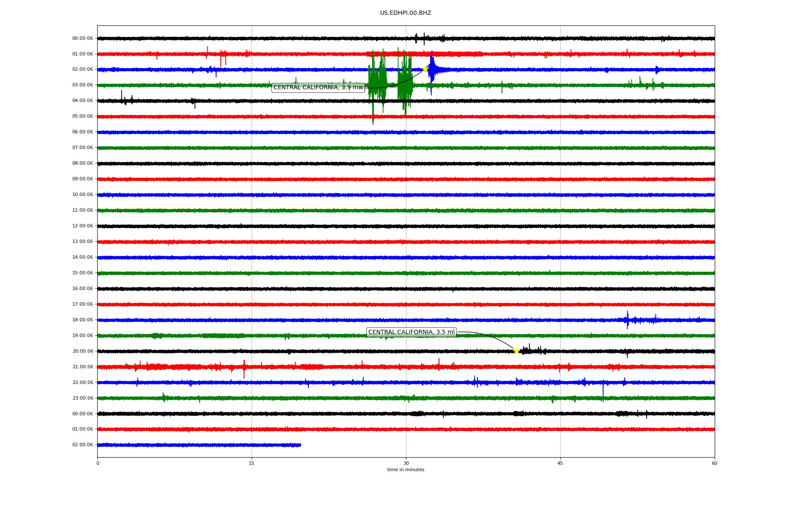The width and height of the screenshot is (812, 508).
Task: Click the yellow star on the 02:00:06 trace
Action: 425,69
